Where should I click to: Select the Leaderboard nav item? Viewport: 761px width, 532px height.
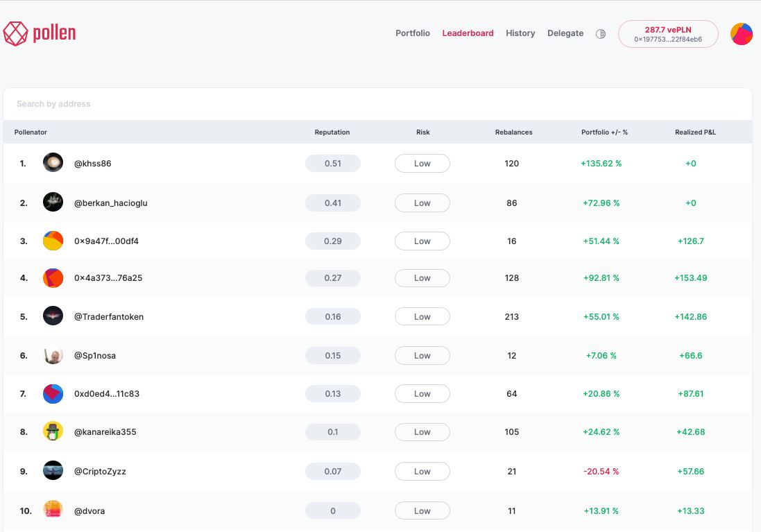click(x=468, y=33)
